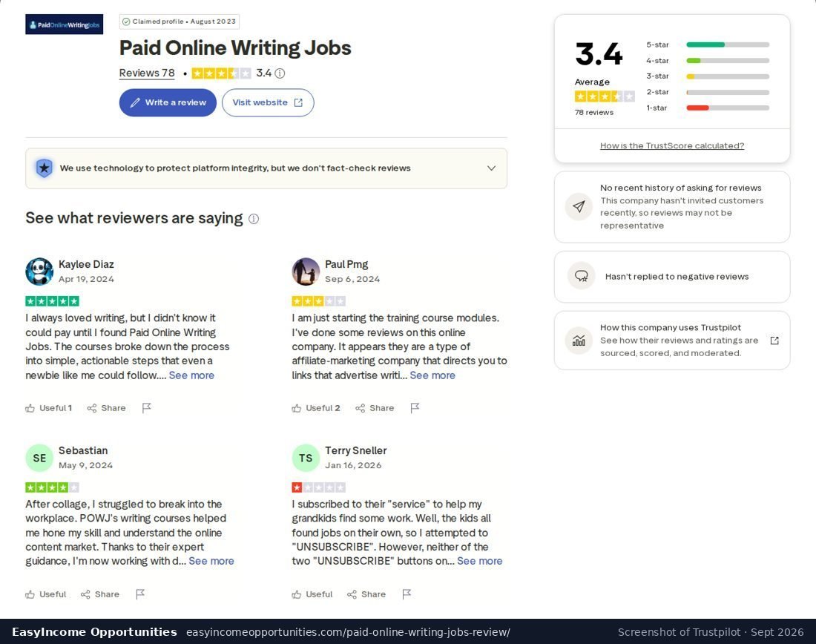The image size is (816, 644).
Task: Share Kaylee Diaz's review
Action: (x=106, y=408)
